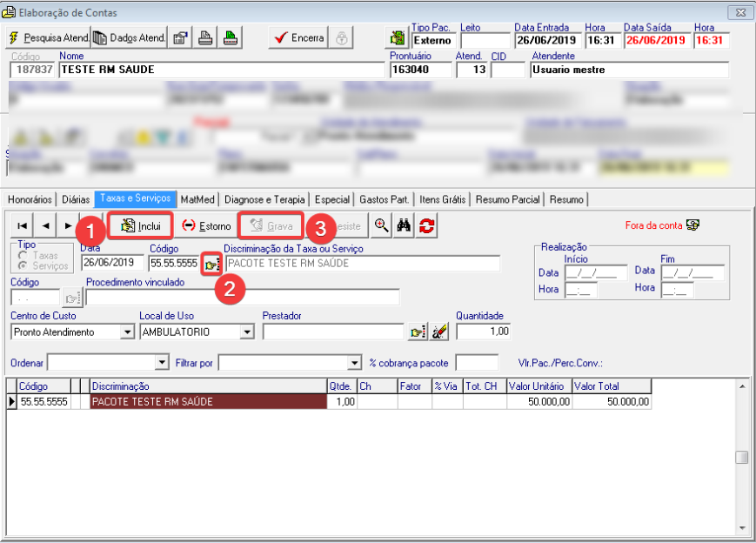Click the Inclui button

pyautogui.click(x=140, y=225)
